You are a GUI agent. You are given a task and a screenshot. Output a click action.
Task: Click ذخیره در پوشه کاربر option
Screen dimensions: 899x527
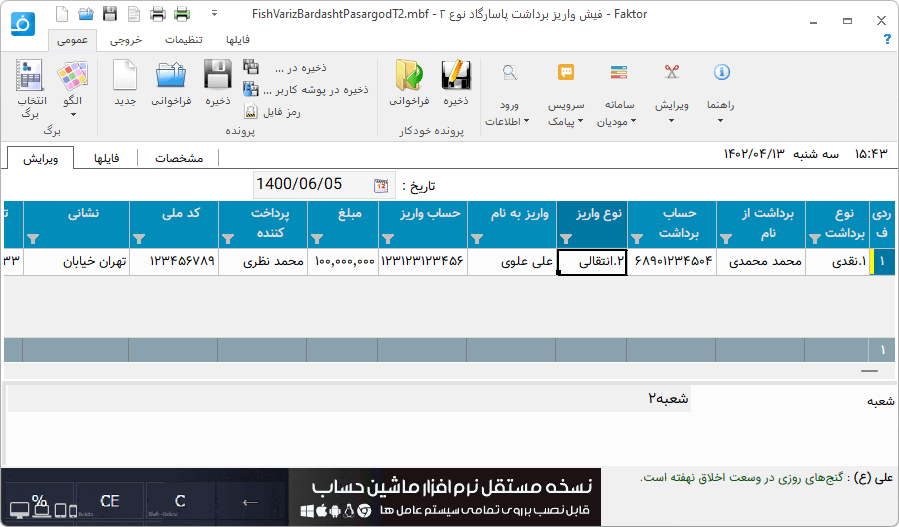tap(306, 89)
